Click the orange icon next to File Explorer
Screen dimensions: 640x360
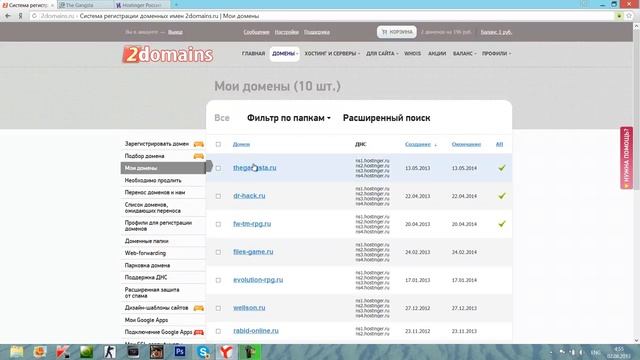pyautogui.click(x=40, y=352)
